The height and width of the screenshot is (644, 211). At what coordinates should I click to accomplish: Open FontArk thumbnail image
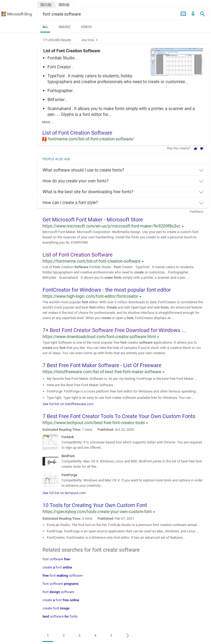(50, 442)
